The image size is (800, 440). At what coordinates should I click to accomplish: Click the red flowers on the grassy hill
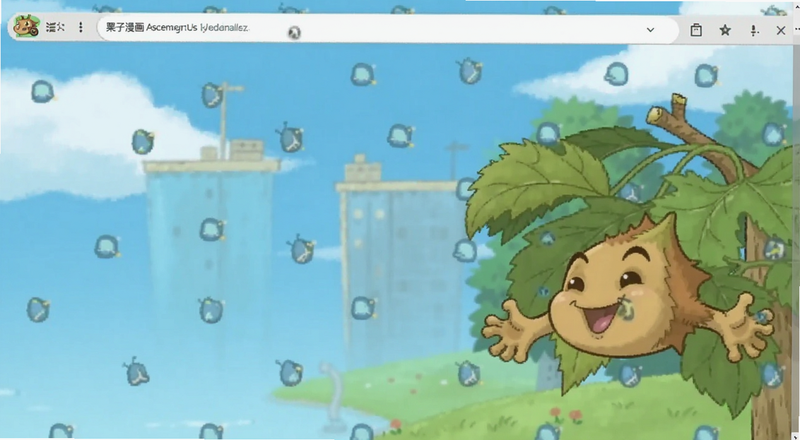tap(565, 414)
